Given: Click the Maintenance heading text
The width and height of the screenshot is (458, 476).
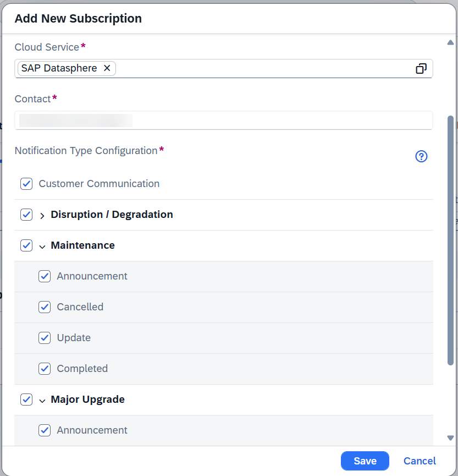Looking at the screenshot, I should pyautogui.click(x=83, y=245).
